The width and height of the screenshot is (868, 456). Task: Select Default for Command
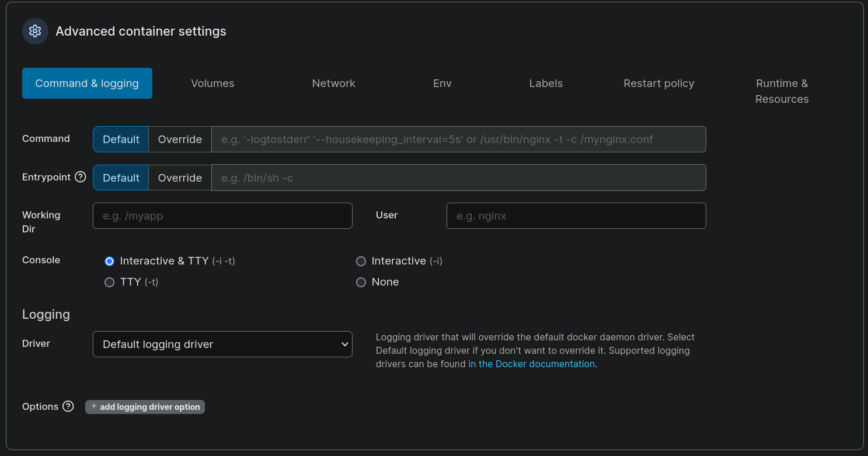coord(121,140)
